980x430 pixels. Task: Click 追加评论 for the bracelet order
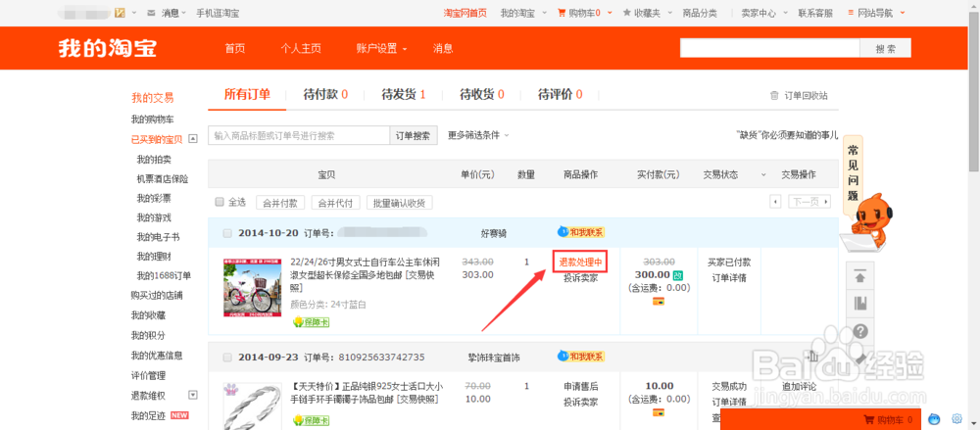tap(799, 386)
